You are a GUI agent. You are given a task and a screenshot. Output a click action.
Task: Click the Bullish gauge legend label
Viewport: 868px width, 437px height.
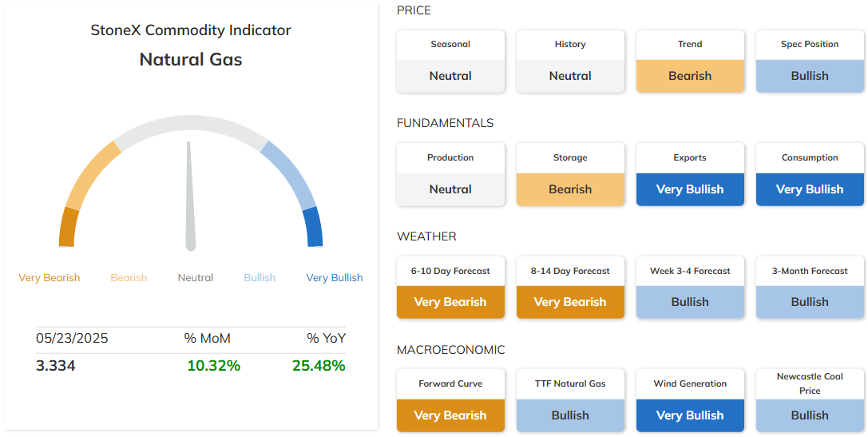[260, 277]
